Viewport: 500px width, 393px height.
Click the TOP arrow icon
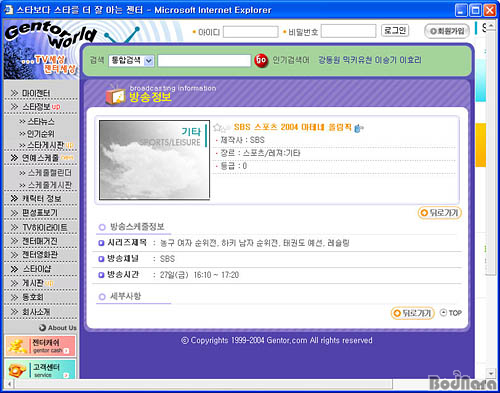[443, 313]
